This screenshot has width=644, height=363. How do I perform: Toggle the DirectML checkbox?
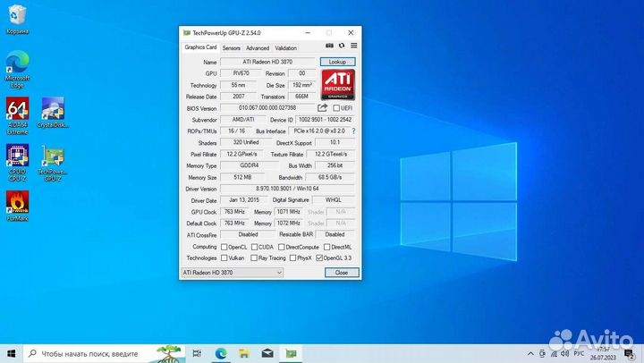(x=327, y=247)
